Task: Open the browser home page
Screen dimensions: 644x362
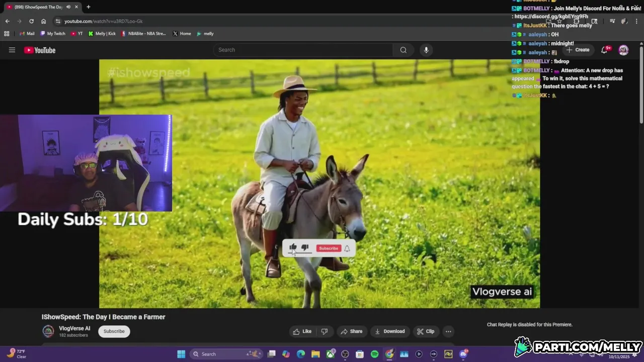Action: coord(43,21)
